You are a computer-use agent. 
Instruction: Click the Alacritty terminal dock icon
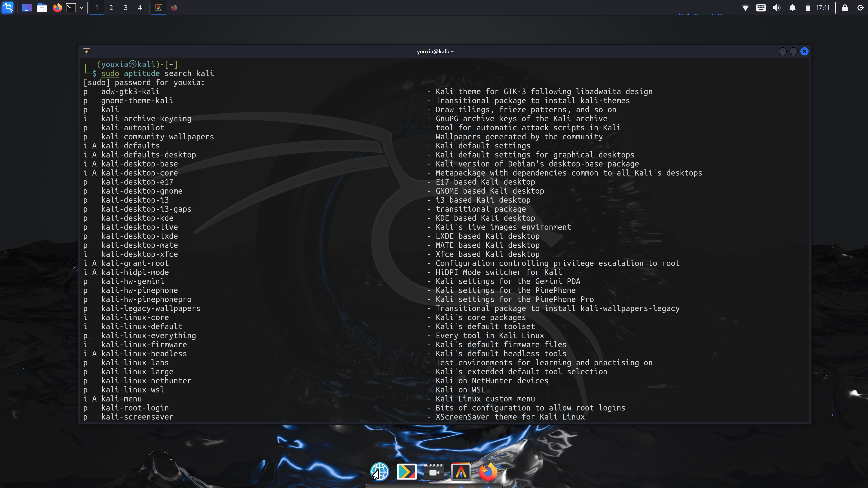click(461, 472)
